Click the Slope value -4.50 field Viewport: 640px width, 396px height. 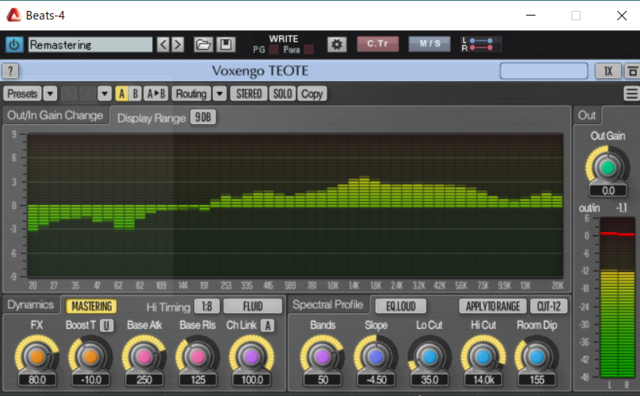pos(376,380)
